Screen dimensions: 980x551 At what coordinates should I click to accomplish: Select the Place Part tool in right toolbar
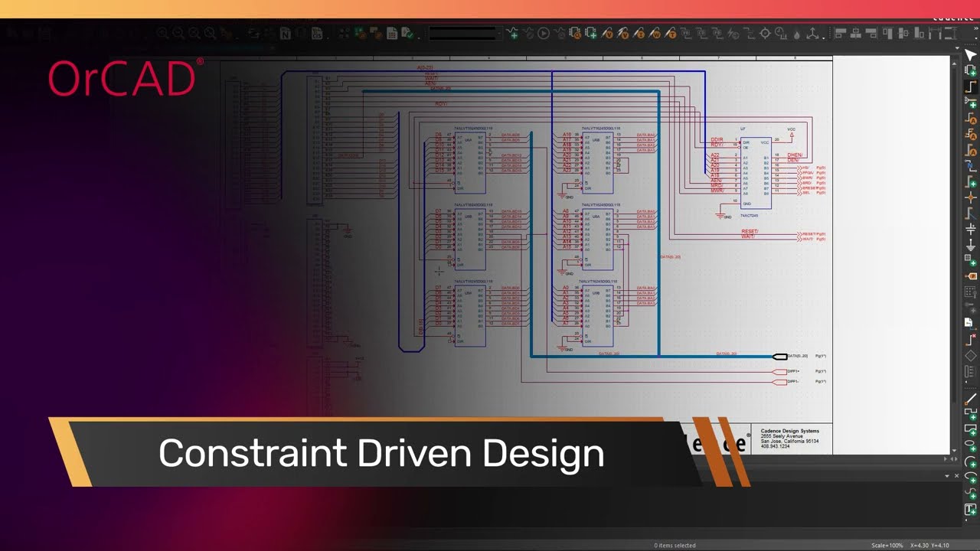pyautogui.click(x=971, y=70)
